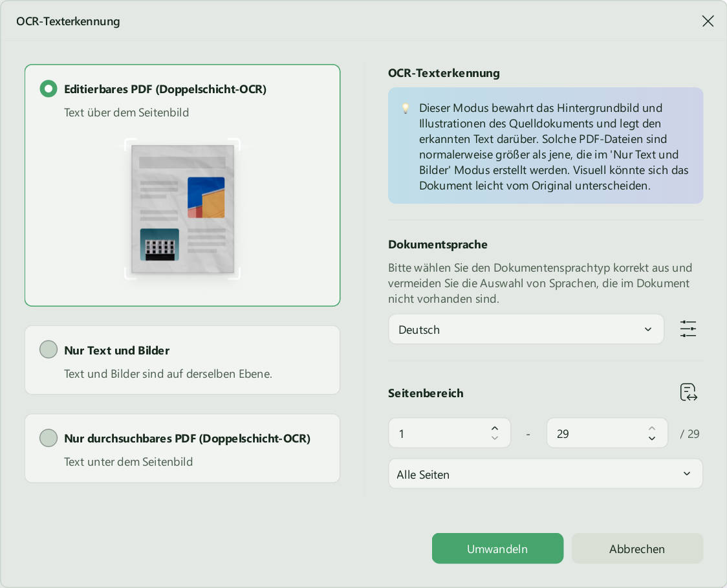727x588 pixels.
Task: Click the lightbulb hint icon
Action: 406,109
